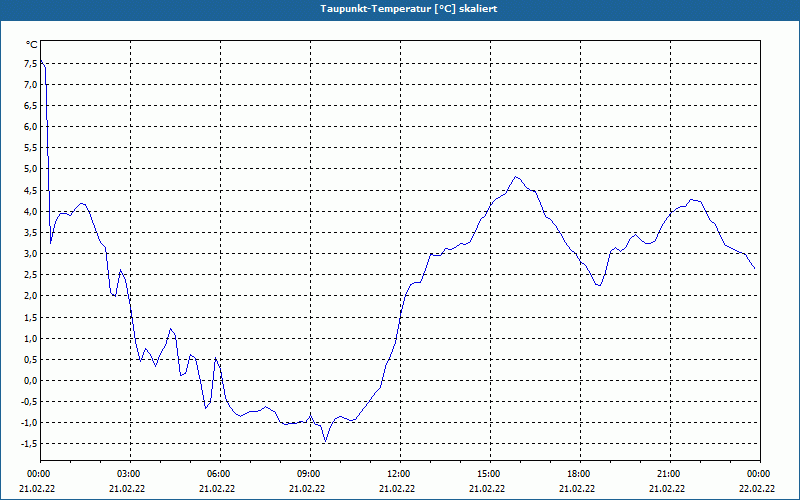Select the '06:00' time axis label
The height and width of the screenshot is (500, 800).
point(220,474)
